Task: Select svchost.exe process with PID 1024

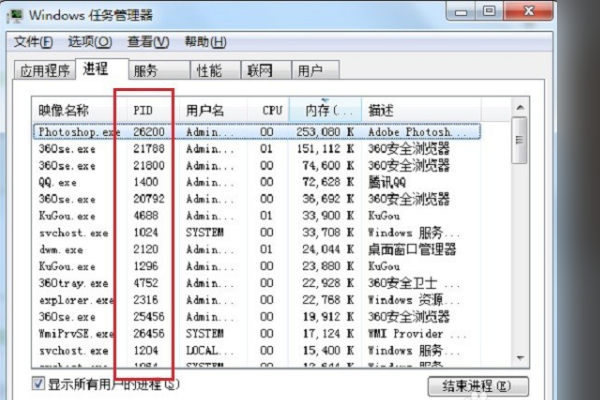Action: tap(256, 233)
